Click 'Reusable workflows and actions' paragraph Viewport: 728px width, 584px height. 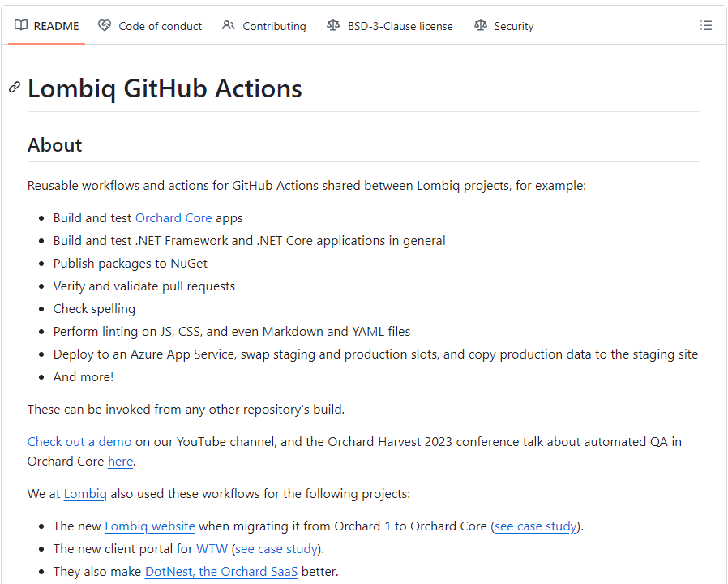point(306,186)
